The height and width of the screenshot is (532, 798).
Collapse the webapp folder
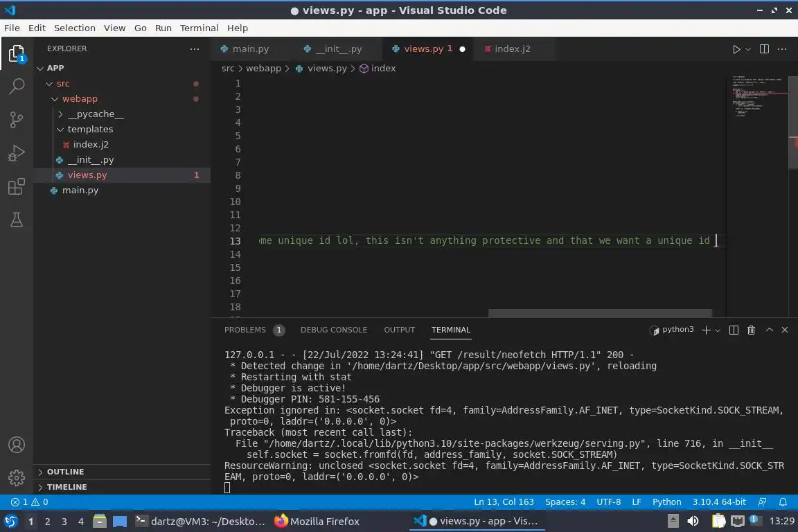point(122,99)
